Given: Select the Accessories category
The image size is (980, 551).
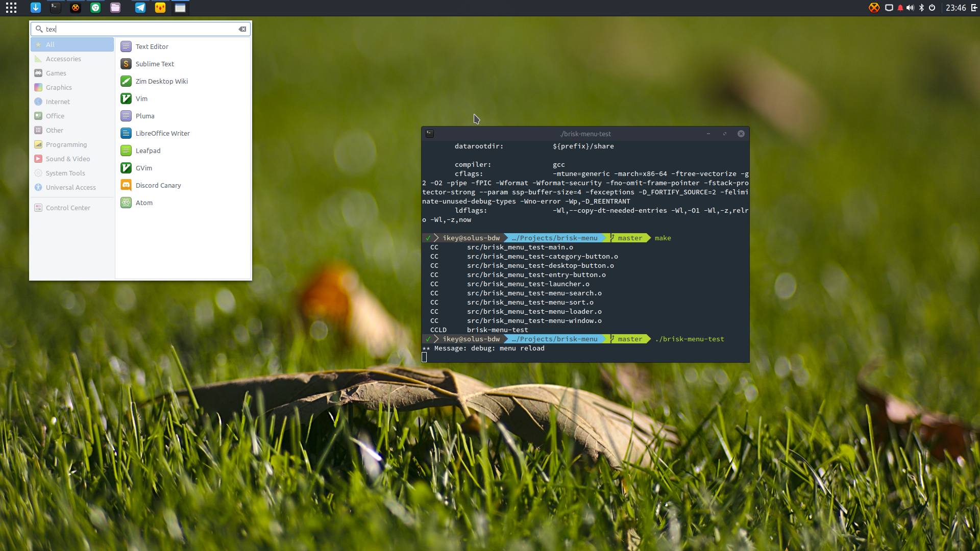Looking at the screenshot, I should click(72, 59).
